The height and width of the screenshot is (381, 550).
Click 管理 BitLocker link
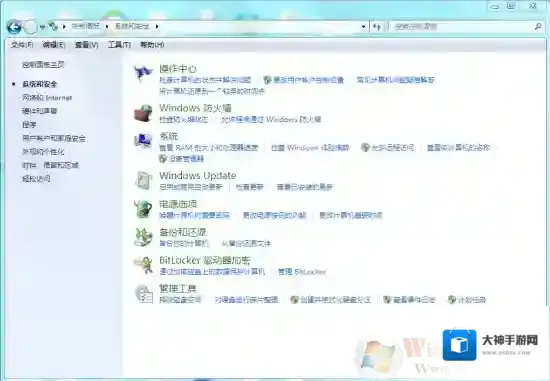(302, 272)
